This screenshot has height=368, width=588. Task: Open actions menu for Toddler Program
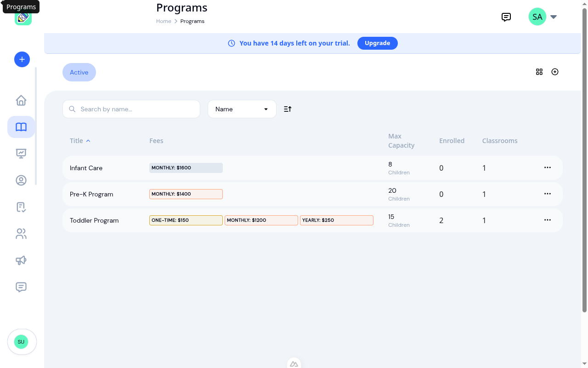click(548, 220)
